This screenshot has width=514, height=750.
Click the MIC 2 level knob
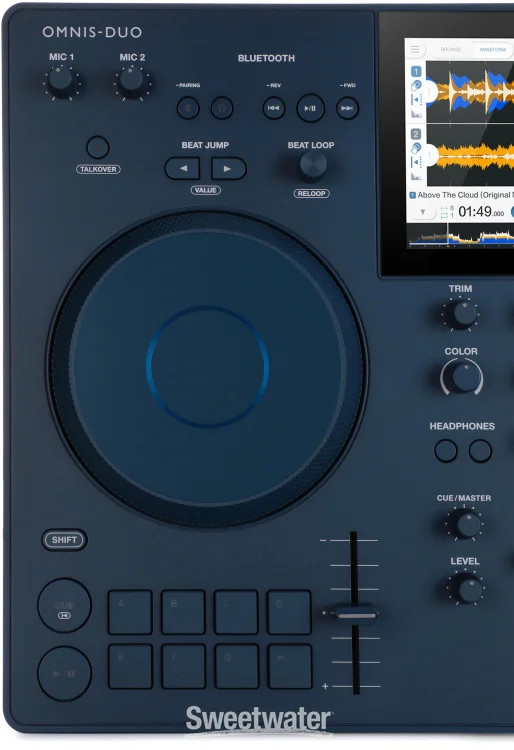[131, 79]
